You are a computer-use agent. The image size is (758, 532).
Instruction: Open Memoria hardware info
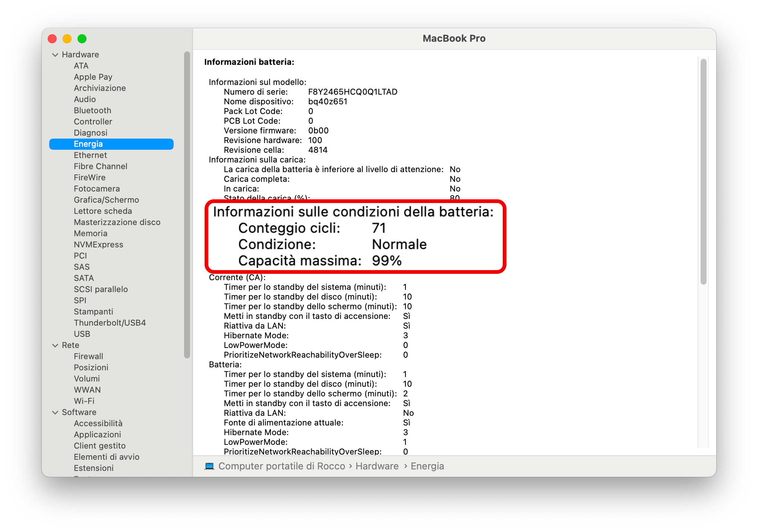[x=91, y=234]
